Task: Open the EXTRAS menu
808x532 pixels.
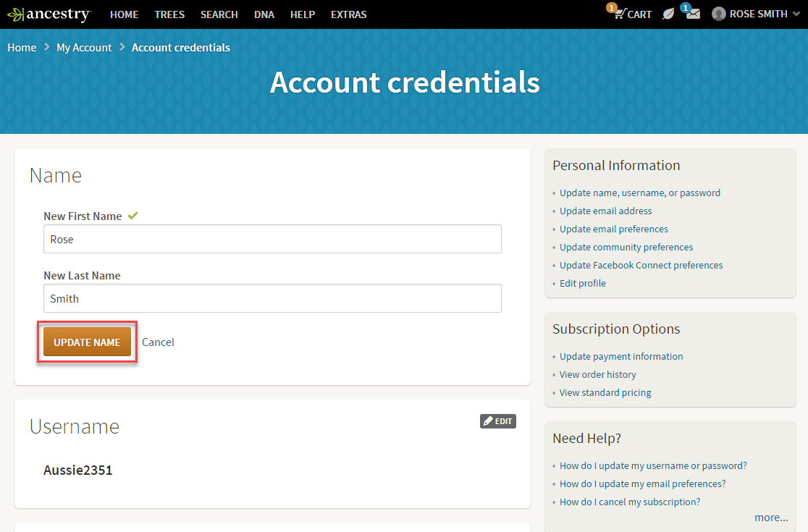Action: coord(348,14)
